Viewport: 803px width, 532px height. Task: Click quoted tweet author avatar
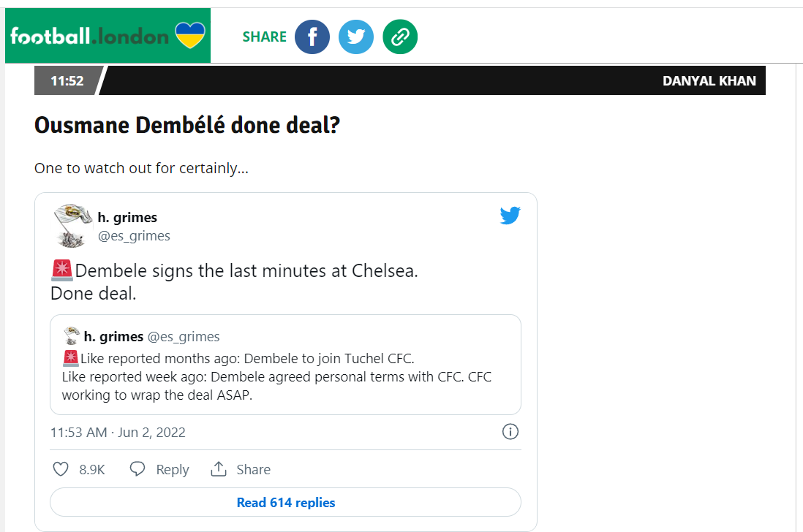point(71,336)
